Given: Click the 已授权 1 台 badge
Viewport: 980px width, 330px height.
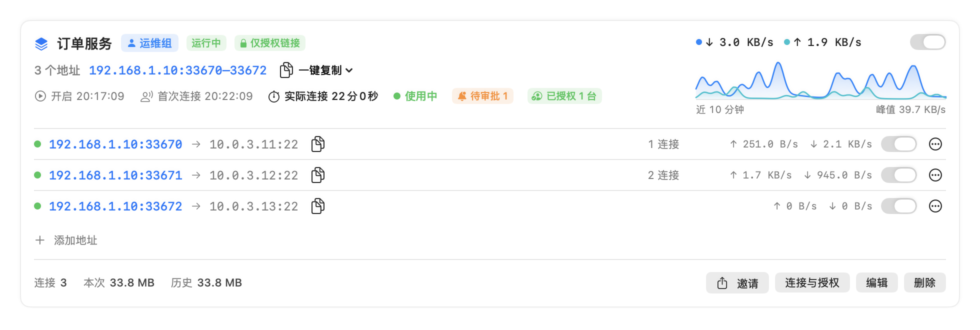Looking at the screenshot, I should [x=564, y=96].
